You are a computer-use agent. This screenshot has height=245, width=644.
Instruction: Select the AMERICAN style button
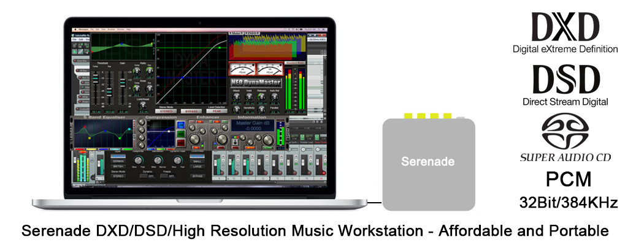click(118, 156)
